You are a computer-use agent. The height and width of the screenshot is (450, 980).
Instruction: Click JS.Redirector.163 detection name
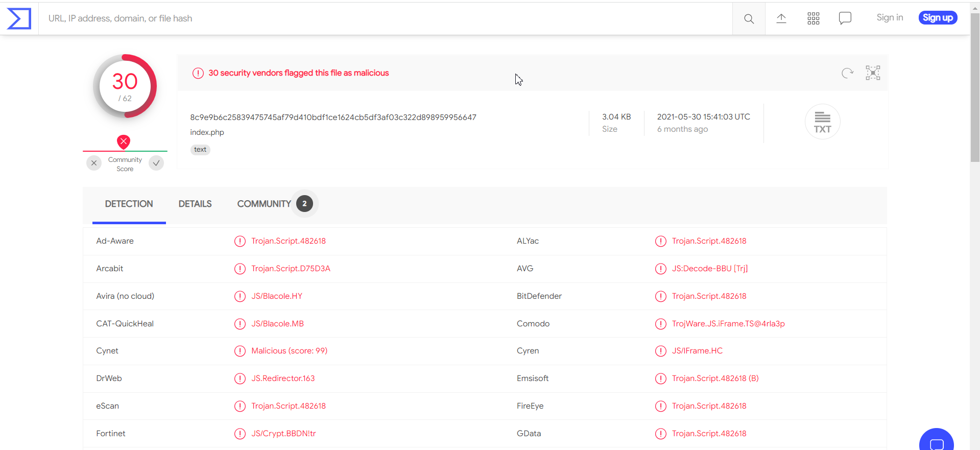(x=283, y=378)
